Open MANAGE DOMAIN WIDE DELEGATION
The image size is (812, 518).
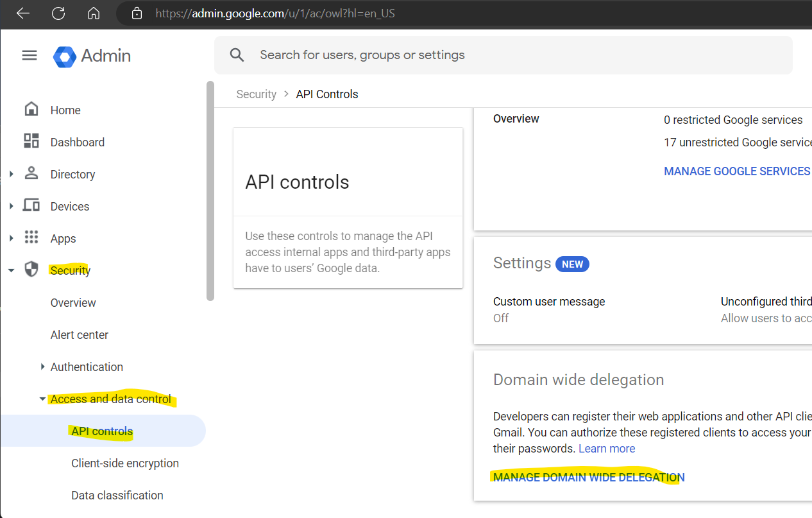tap(588, 477)
